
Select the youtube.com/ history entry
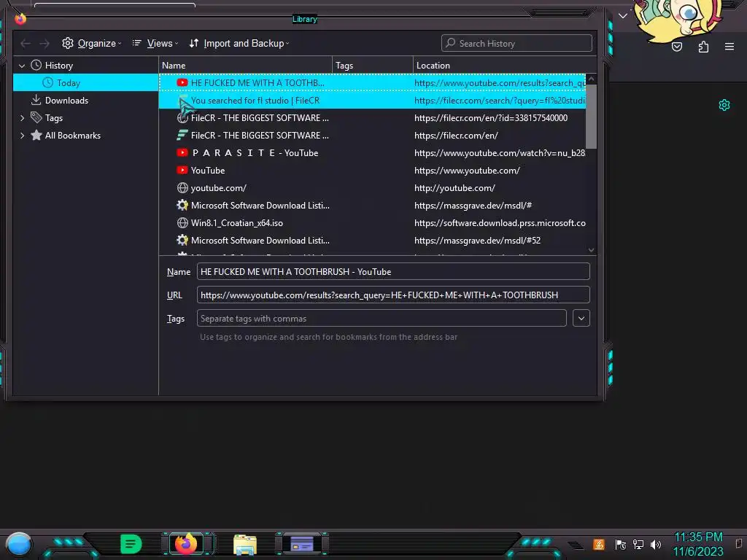point(372,188)
